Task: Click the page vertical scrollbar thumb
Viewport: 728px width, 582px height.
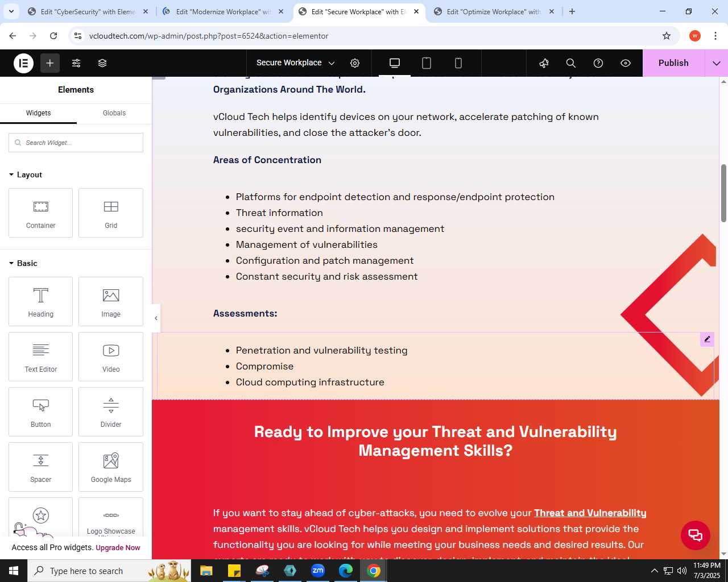Action: pyautogui.click(x=723, y=193)
